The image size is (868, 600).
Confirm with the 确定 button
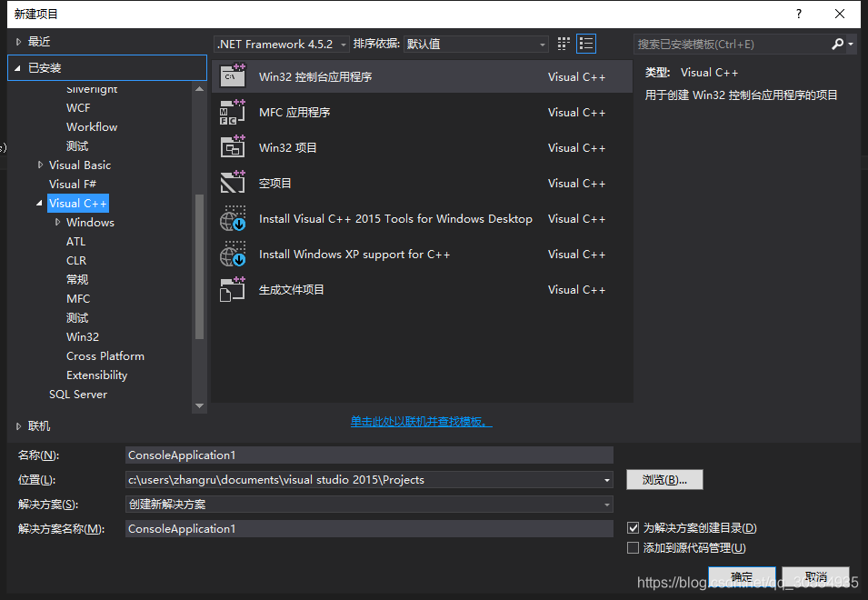(742, 576)
